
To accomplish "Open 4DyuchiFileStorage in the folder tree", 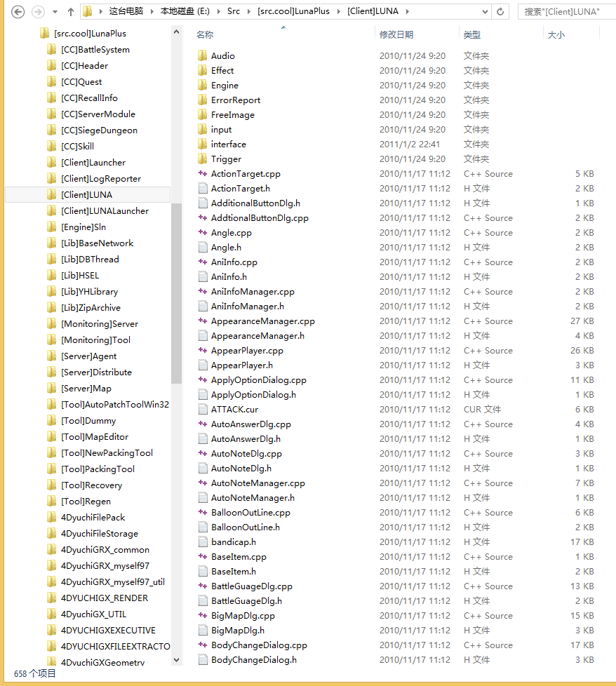I will [x=100, y=533].
